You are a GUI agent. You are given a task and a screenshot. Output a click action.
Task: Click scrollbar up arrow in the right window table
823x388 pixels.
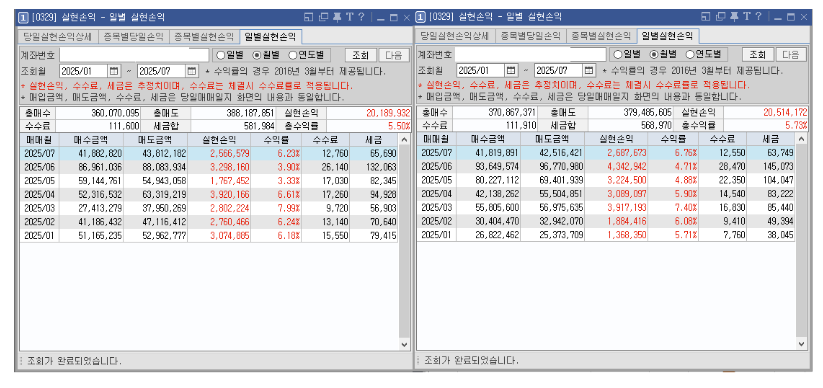coord(800,140)
